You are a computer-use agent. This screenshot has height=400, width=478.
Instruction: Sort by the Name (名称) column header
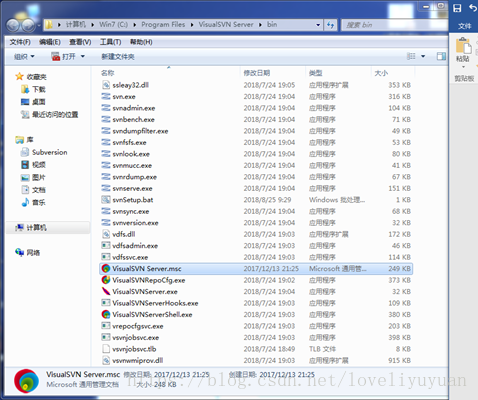click(170, 73)
